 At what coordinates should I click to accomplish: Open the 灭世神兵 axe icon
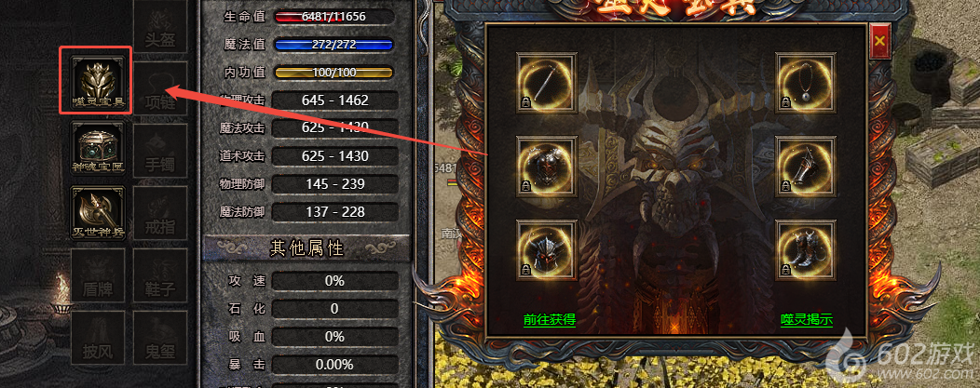pyautogui.click(x=98, y=213)
